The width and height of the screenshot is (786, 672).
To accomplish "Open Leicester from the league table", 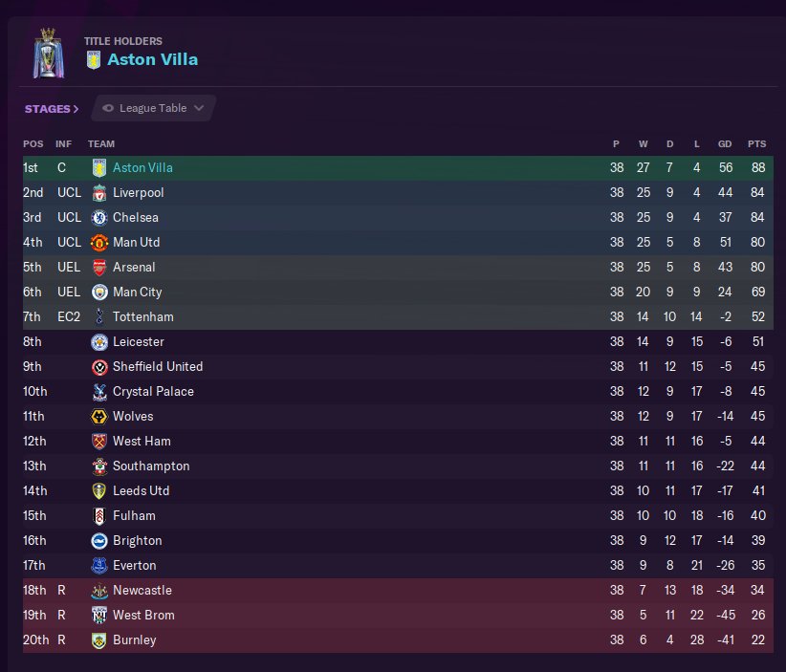I will [138, 342].
